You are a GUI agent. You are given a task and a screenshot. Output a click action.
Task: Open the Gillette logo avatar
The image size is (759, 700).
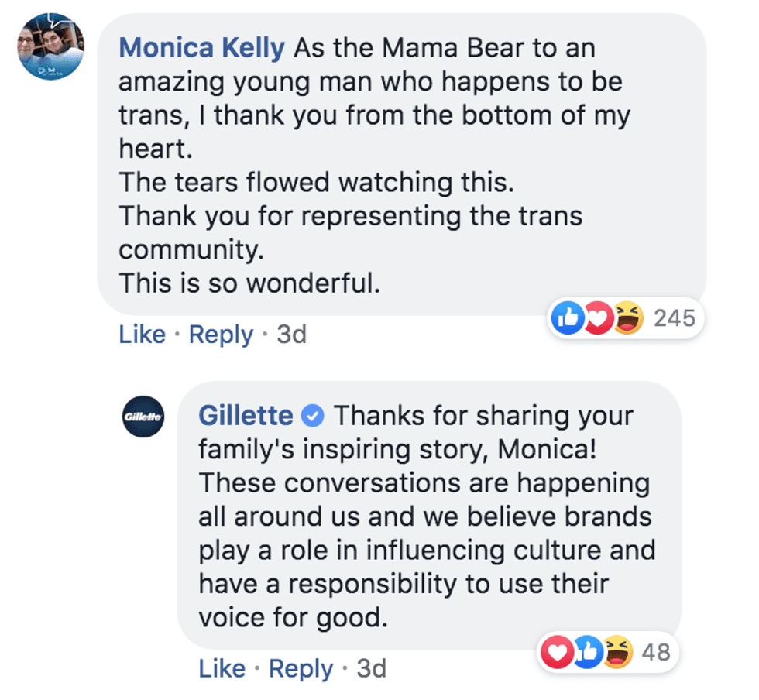click(143, 417)
